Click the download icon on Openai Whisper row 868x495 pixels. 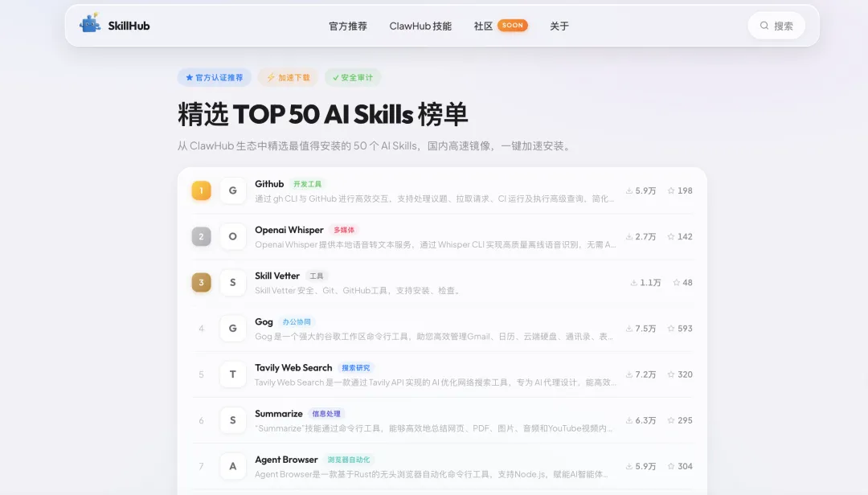pos(628,236)
